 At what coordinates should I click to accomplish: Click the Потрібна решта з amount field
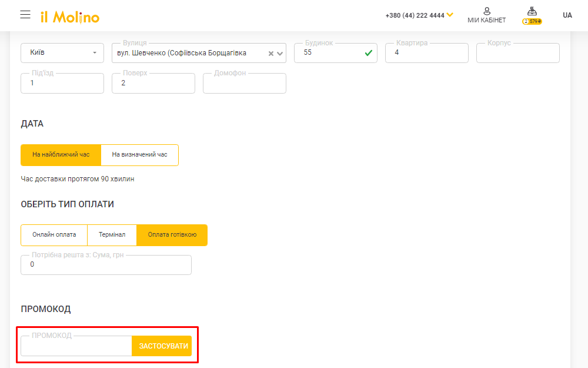pos(106,265)
